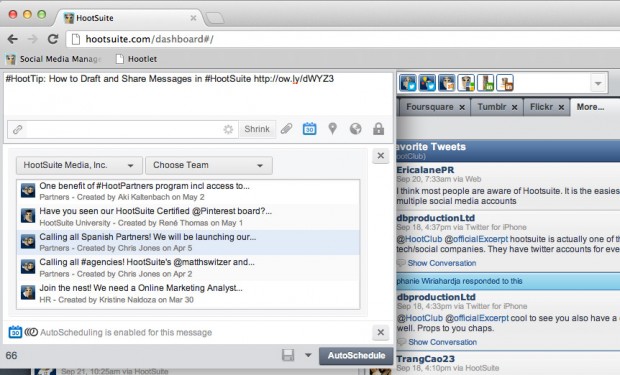Go forward with the browser forward arrow
The height and width of the screenshot is (375, 620).
32,39
